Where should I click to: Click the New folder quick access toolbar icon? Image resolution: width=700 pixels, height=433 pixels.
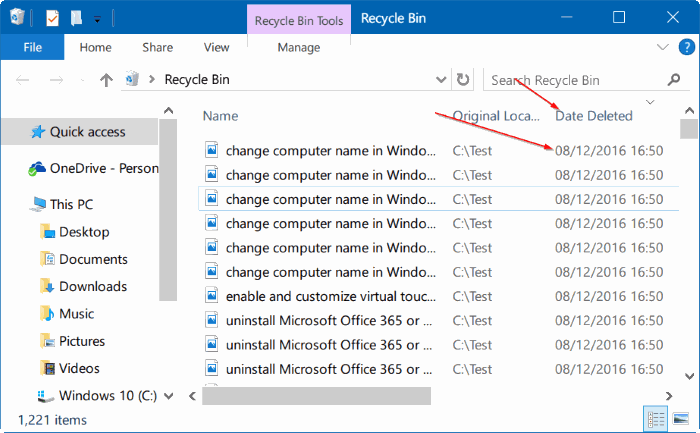point(76,18)
